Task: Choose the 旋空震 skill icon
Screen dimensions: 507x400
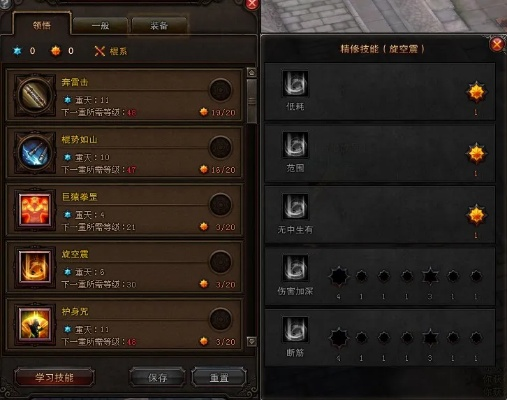Action: pos(35,267)
